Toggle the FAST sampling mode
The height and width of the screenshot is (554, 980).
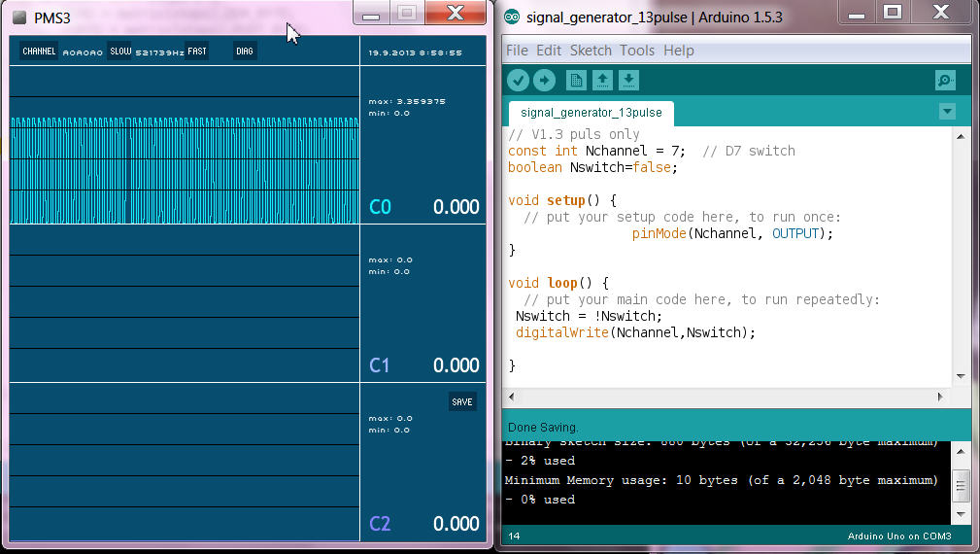coord(197,52)
